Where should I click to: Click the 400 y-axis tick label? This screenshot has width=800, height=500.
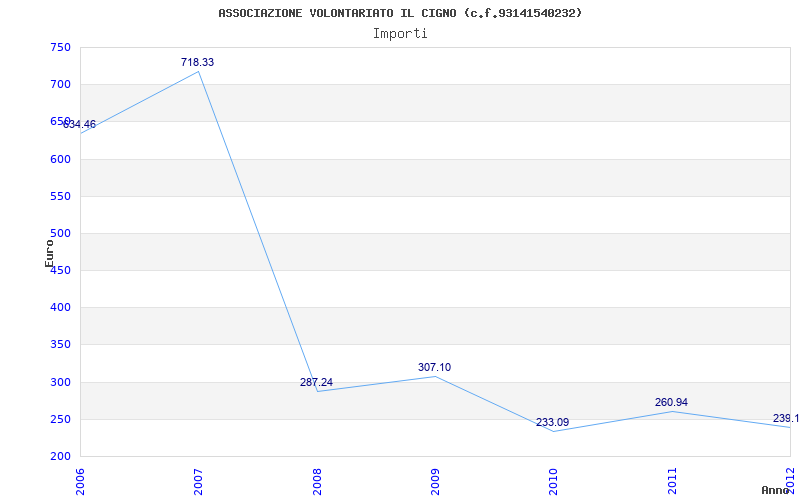(x=60, y=308)
